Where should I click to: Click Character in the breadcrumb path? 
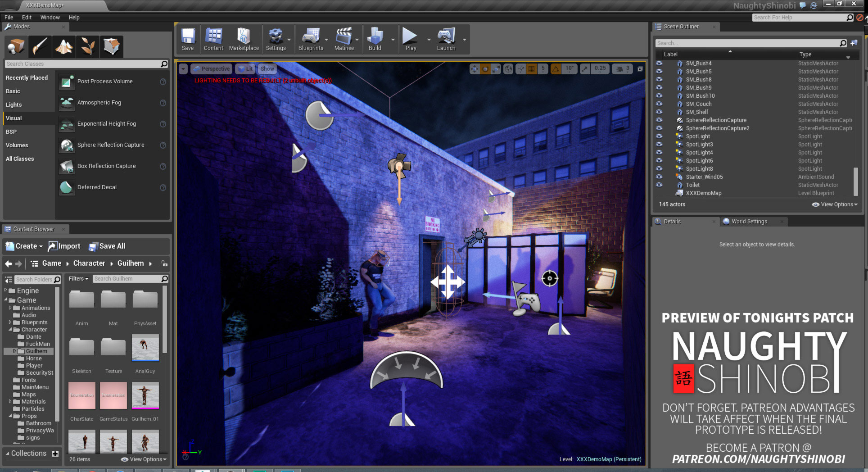tap(89, 263)
